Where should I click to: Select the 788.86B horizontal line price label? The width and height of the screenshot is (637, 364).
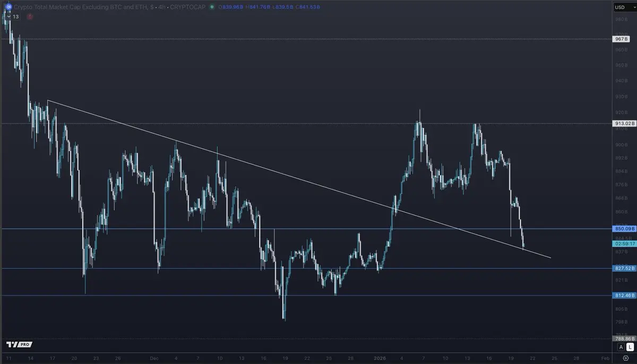(x=624, y=339)
